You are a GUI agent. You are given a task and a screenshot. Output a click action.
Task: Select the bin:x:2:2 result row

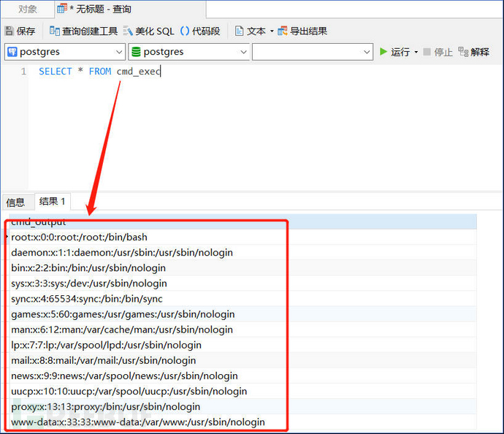[x=243, y=268]
